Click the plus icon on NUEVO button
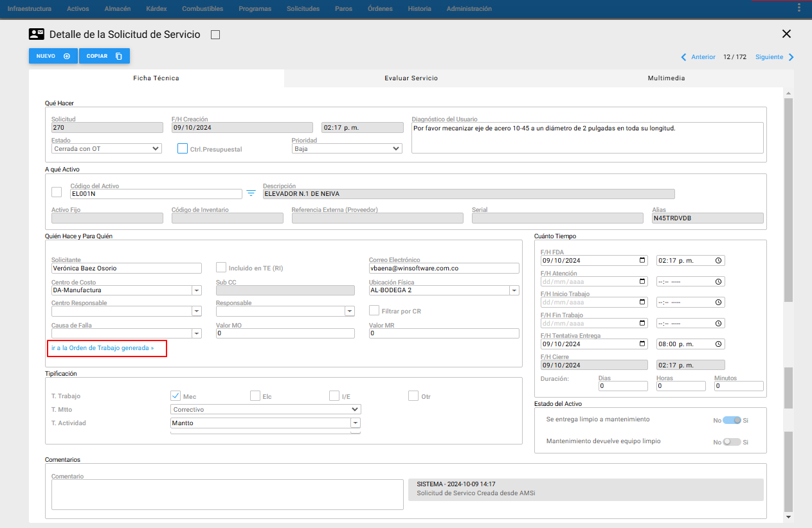Viewport: 812px width, 528px height. pos(67,56)
